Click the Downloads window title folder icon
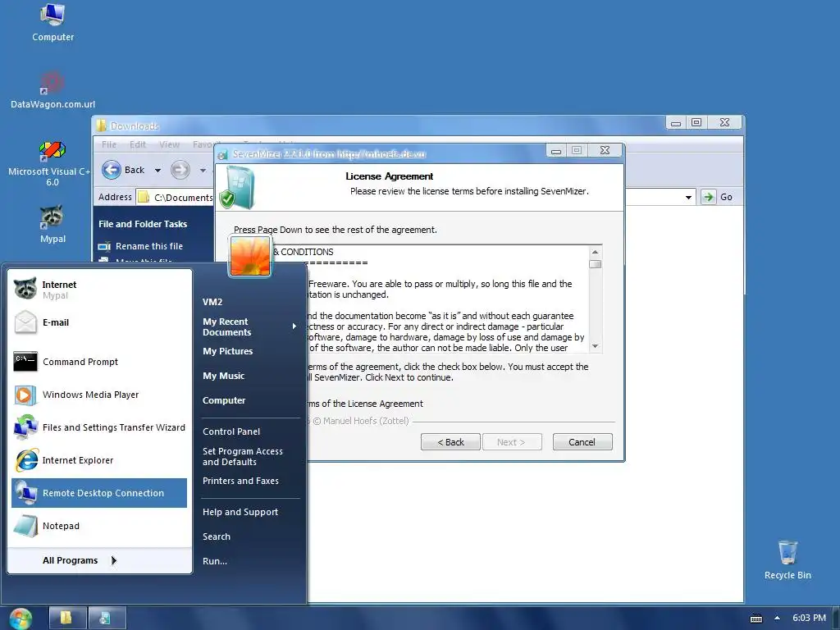 tap(101, 126)
